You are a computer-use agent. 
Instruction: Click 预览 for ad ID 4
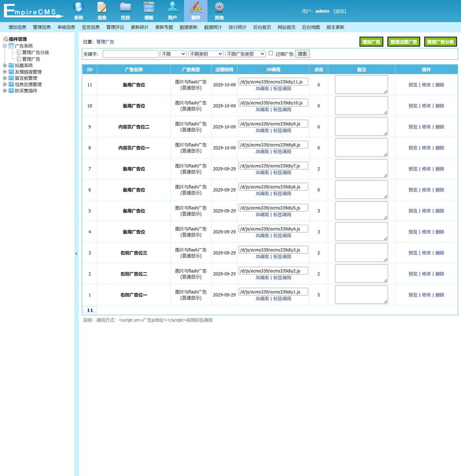pos(413,232)
